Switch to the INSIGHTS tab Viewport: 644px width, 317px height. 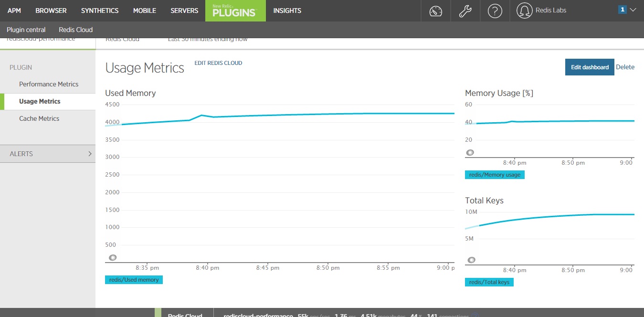tap(287, 11)
